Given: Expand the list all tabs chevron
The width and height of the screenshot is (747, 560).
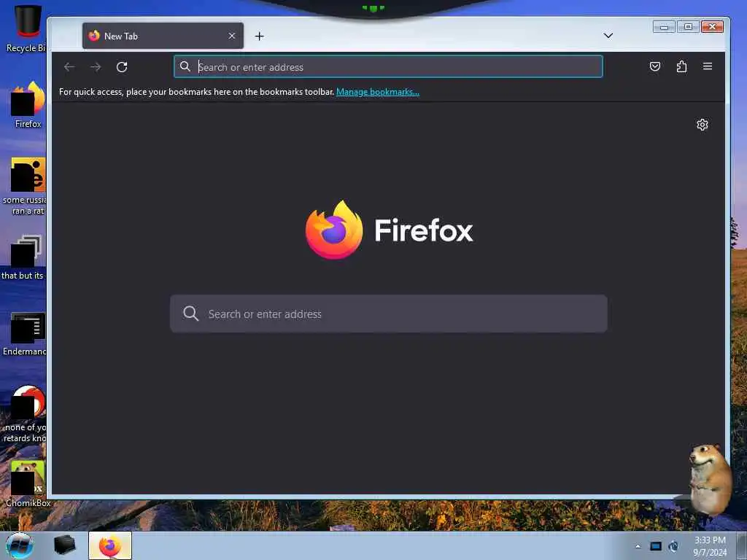Looking at the screenshot, I should pyautogui.click(x=608, y=36).
